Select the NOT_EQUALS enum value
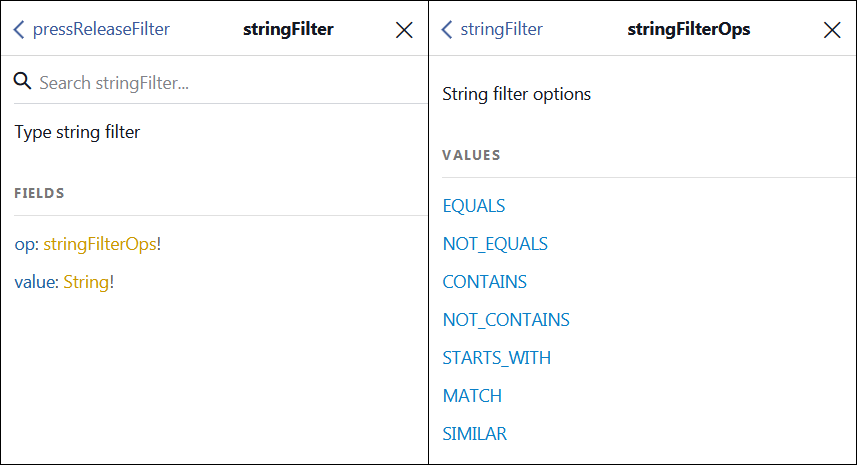Image resolution: width=857 pixels, height=465 pixels. [495, 244]
